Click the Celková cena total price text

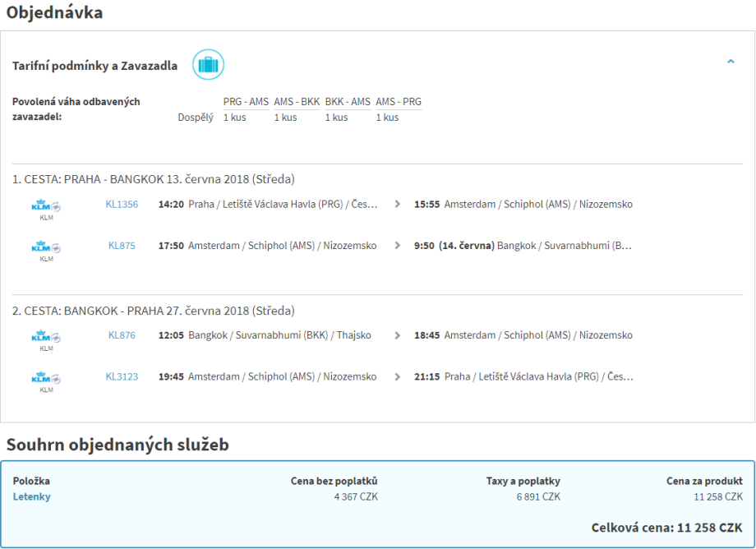(666, 528)
